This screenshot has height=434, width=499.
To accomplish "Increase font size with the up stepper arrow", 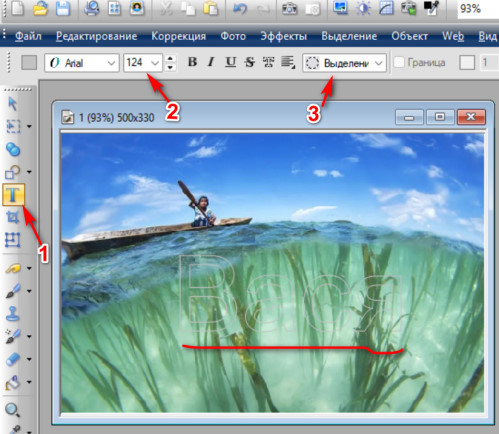I will 170,58.
